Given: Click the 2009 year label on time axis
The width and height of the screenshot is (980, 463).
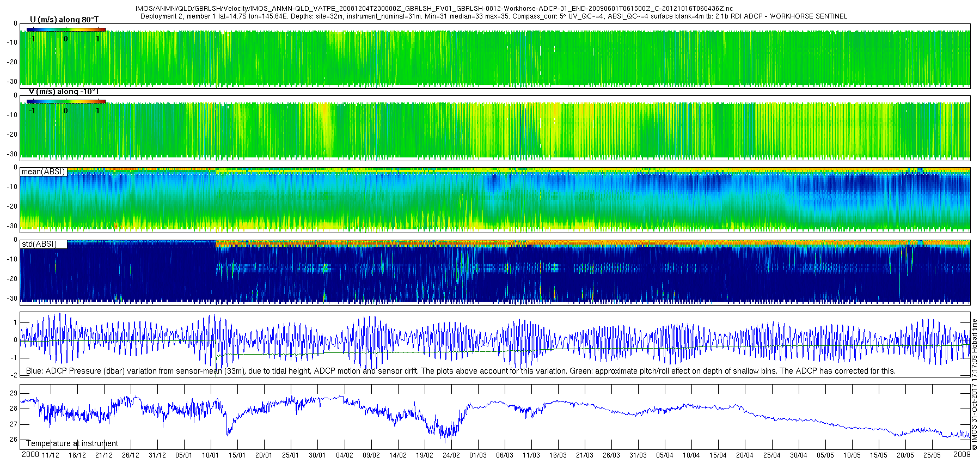Looking at the screenshot, I should click(962, 454).
